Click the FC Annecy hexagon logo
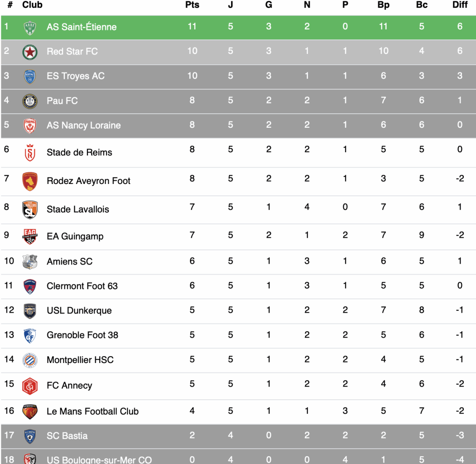 tap(30, 386)
